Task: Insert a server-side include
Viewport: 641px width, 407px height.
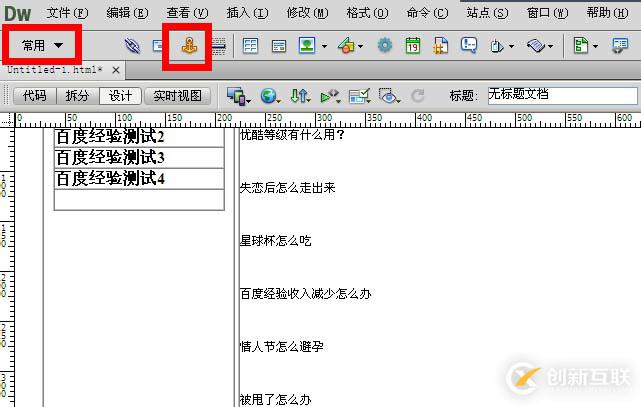Action: point(440,45)
